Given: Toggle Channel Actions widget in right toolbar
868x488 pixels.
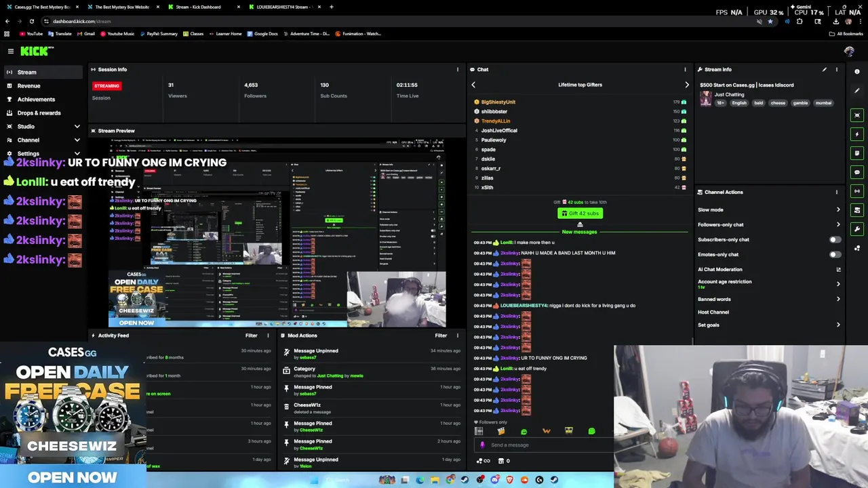Looking at the screenshot, I should pyautogui.click(x=857, y=210).
